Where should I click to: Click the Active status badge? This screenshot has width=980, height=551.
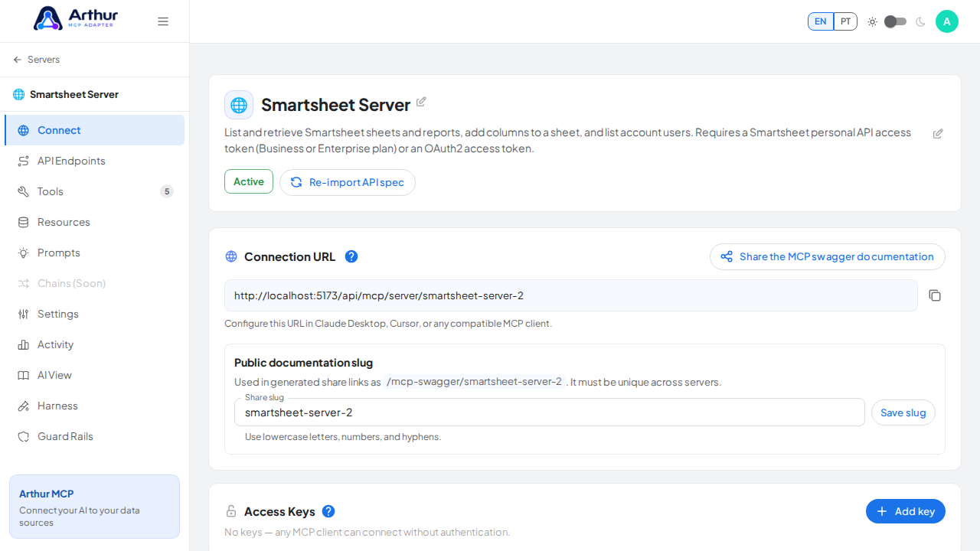[249, 181]
